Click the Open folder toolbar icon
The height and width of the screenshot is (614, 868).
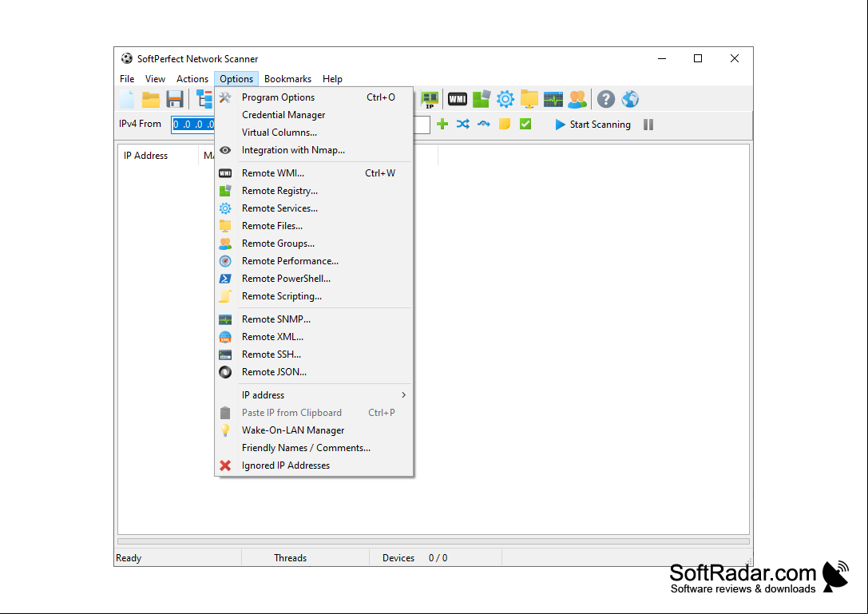[151, 99]
